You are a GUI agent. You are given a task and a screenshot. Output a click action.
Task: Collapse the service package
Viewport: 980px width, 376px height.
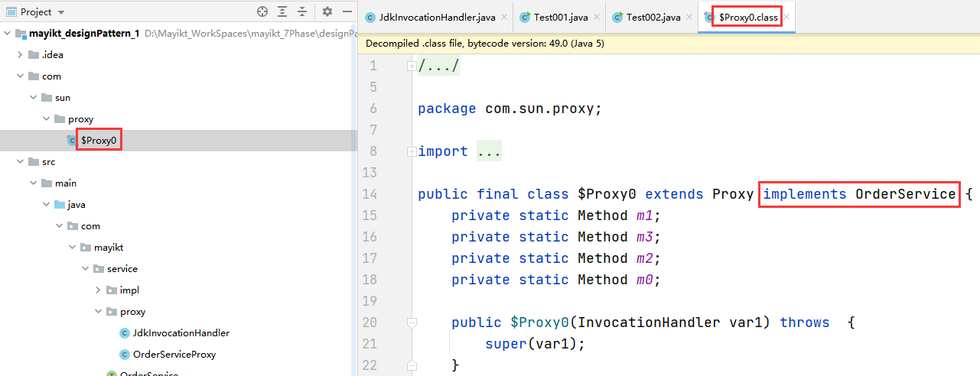(85, 269)
